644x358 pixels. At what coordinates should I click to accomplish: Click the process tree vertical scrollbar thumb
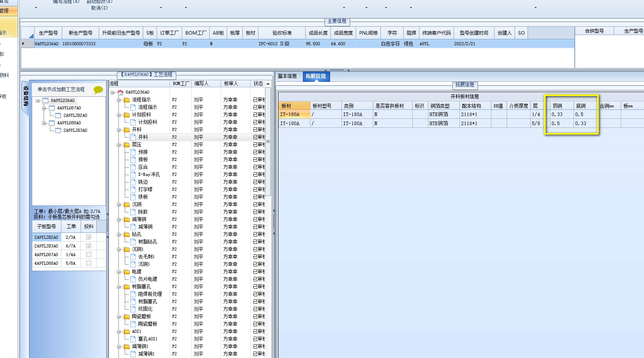coord(268,141)
